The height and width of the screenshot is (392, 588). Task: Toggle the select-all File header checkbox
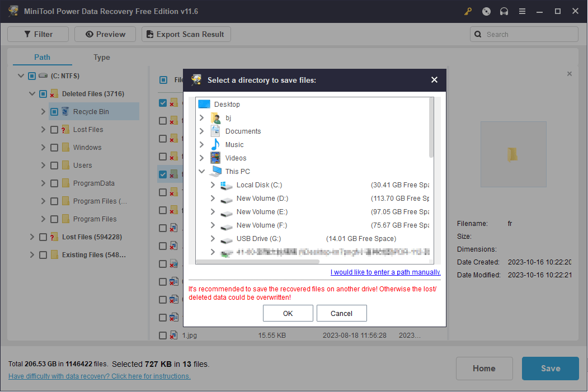tap(163, 80)
